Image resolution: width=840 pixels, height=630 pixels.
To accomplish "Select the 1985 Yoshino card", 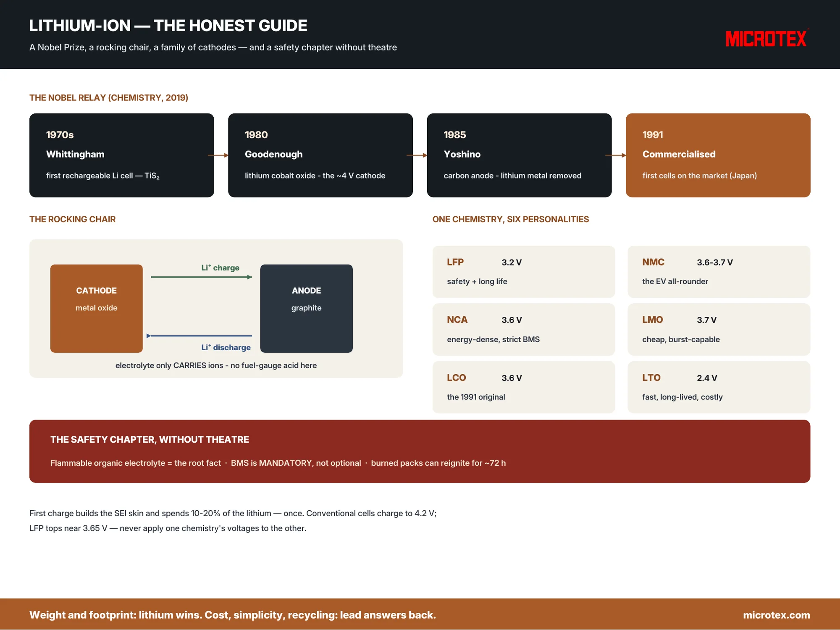I will coord(519,155).
